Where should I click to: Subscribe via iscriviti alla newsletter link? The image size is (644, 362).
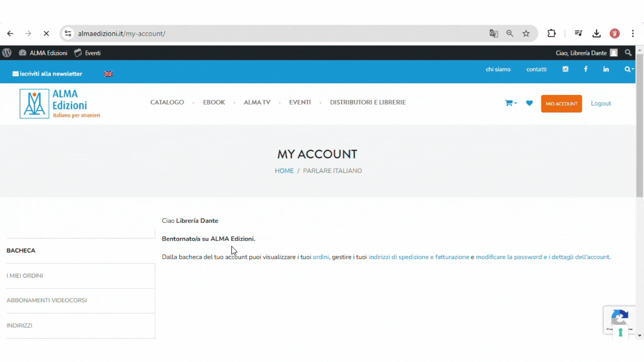pos(47,74)
